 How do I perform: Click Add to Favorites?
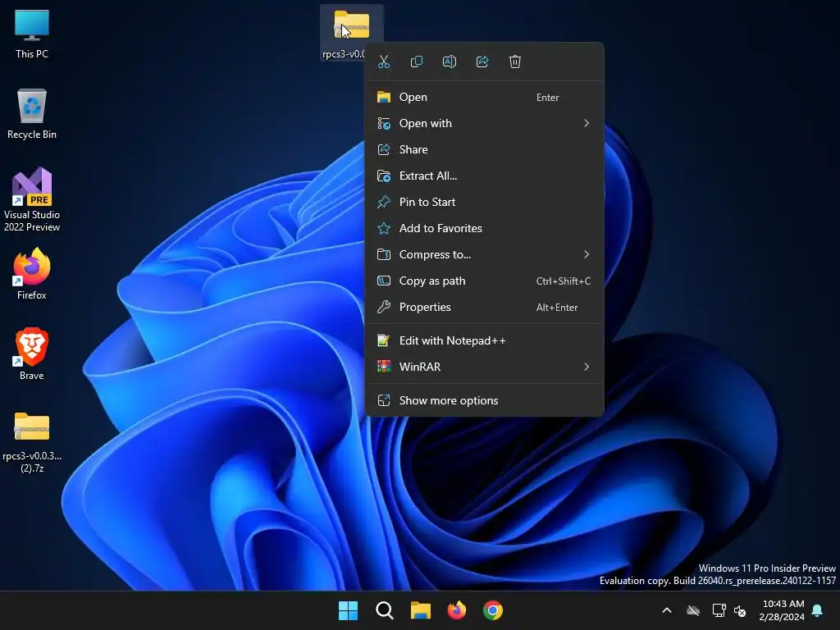tap(484, 228)
